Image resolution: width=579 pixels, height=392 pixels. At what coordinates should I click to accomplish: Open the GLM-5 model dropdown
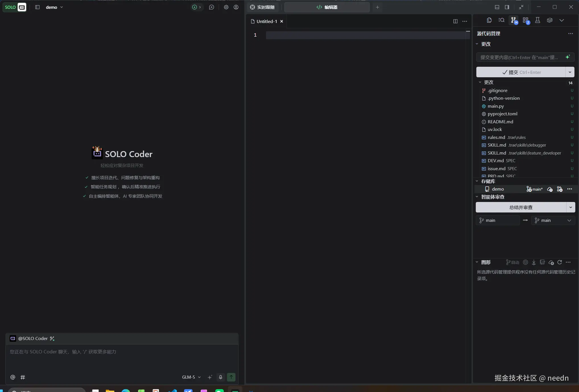click(191, 377)
